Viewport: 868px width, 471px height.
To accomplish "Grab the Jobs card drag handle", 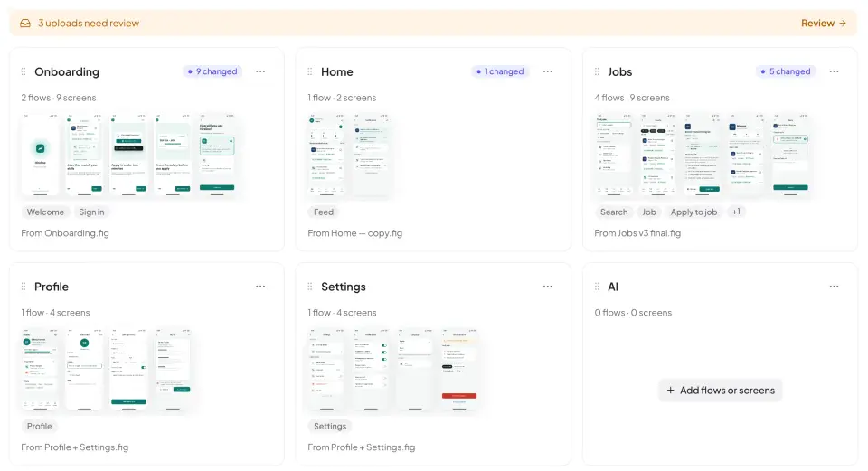I will pyautogui.click(x=597, y=71).
